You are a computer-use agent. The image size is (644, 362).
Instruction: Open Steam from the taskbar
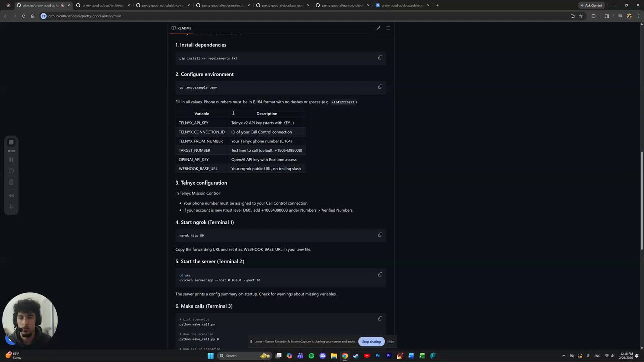356,356
